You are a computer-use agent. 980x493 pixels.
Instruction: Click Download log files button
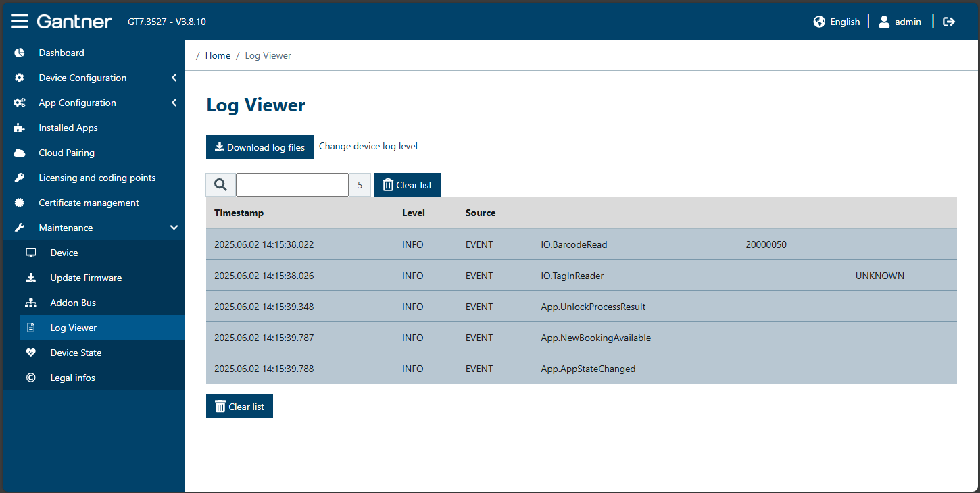click(x=260, y=147)
